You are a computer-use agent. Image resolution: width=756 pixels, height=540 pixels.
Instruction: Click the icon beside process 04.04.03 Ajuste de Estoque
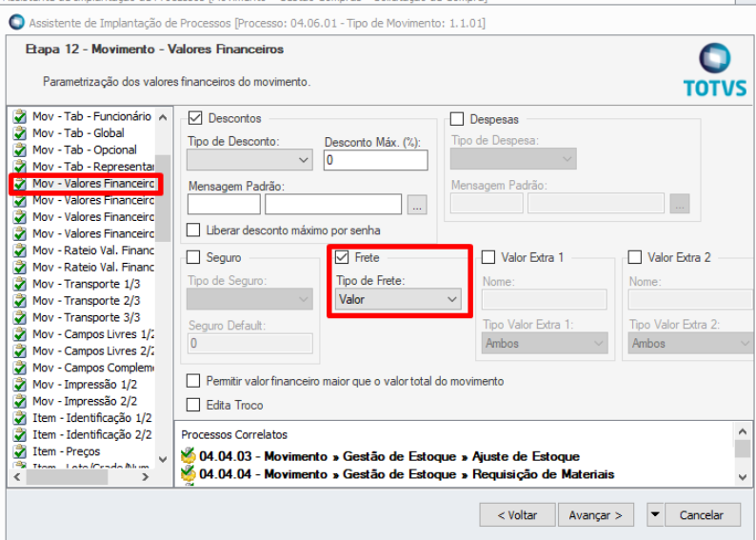coord(188,455)
